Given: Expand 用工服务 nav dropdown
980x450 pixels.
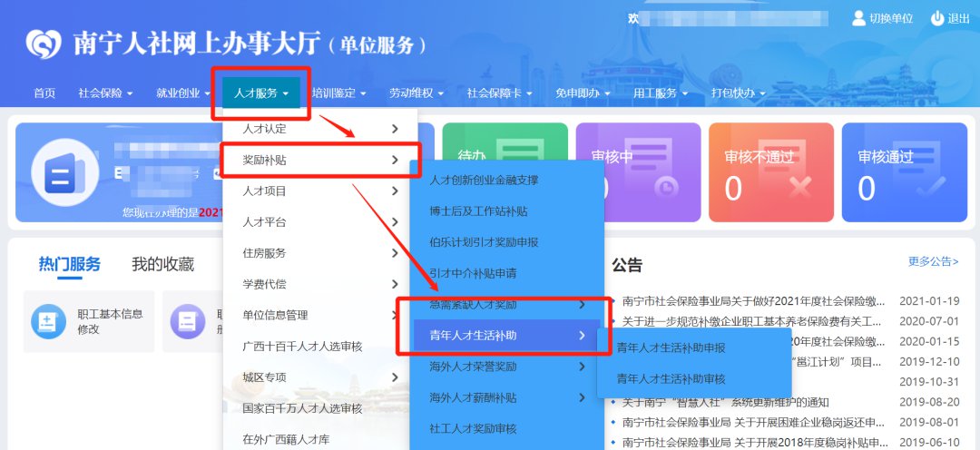Looking at the screenshot, I should [661, 93].
